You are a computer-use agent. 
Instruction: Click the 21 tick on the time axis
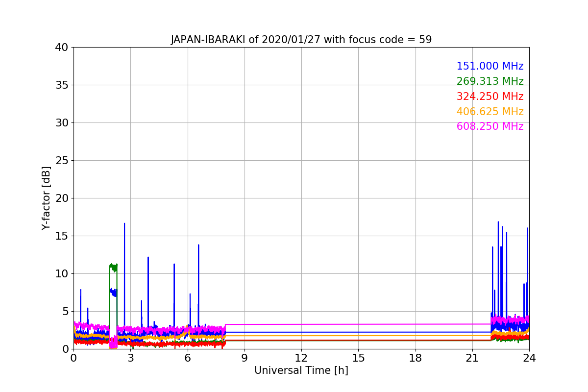click(472, 358)
